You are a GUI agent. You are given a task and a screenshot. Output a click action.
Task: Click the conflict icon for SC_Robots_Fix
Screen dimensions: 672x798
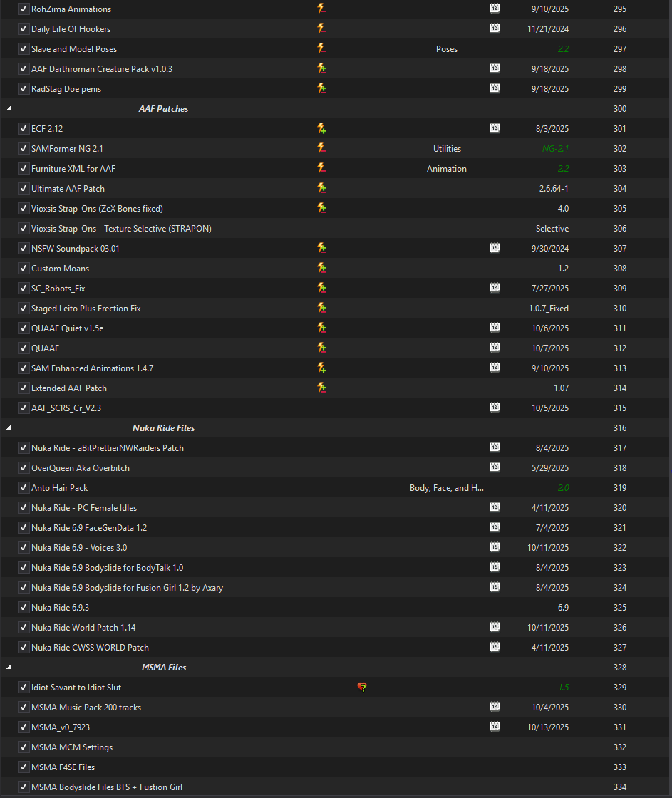click(321, 288)
